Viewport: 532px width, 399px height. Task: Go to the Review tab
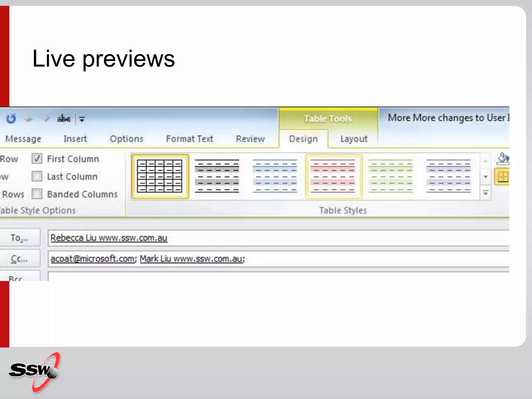point(250,139)
